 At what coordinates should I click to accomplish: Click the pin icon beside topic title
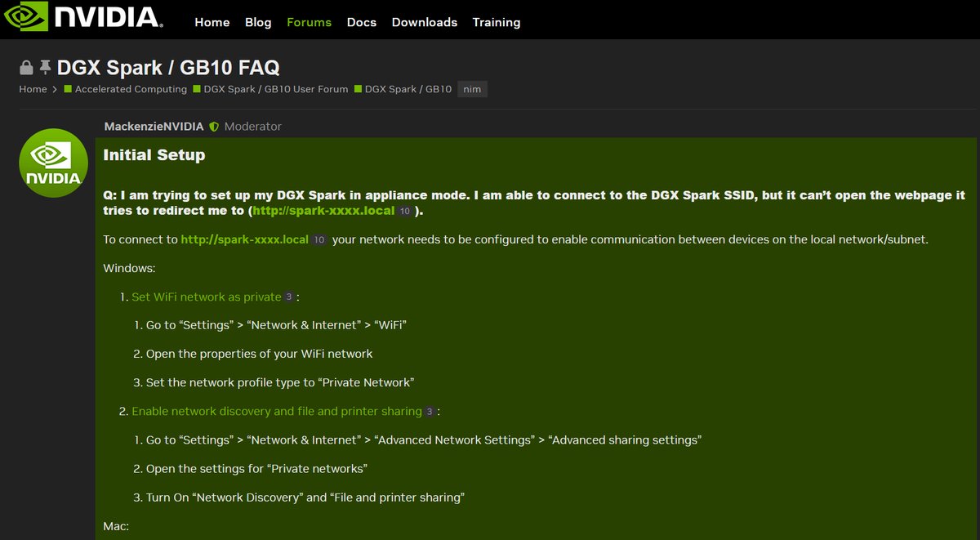tap(46, 67)
